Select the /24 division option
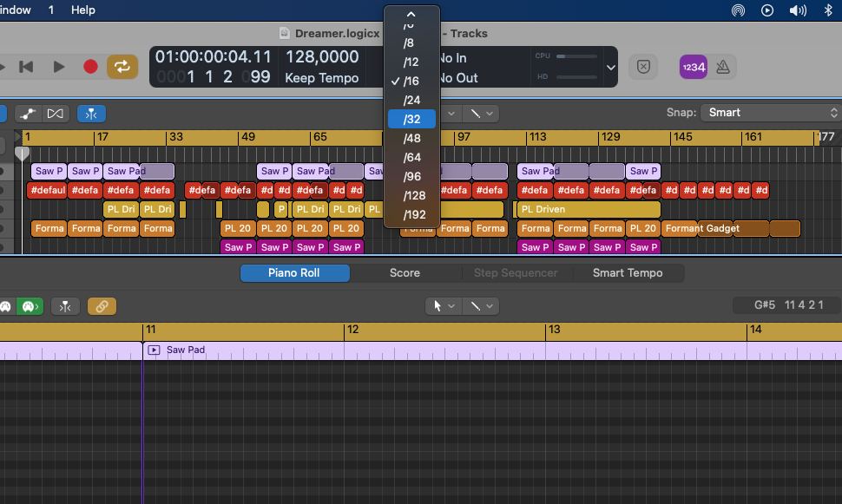Screen dimensions: 842x504 (x=411, y=101)
